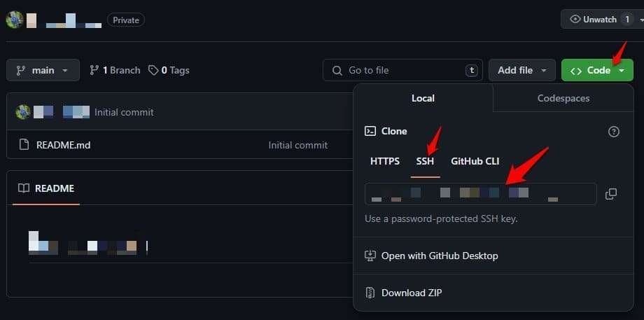The width and height of the screenshot is (644, 320).
Task: Click the branch icon in main selector
Action: pos(20,70)
